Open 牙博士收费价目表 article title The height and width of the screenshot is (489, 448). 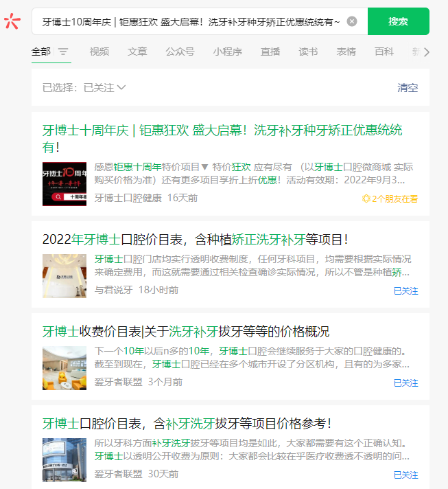(186, 332)
